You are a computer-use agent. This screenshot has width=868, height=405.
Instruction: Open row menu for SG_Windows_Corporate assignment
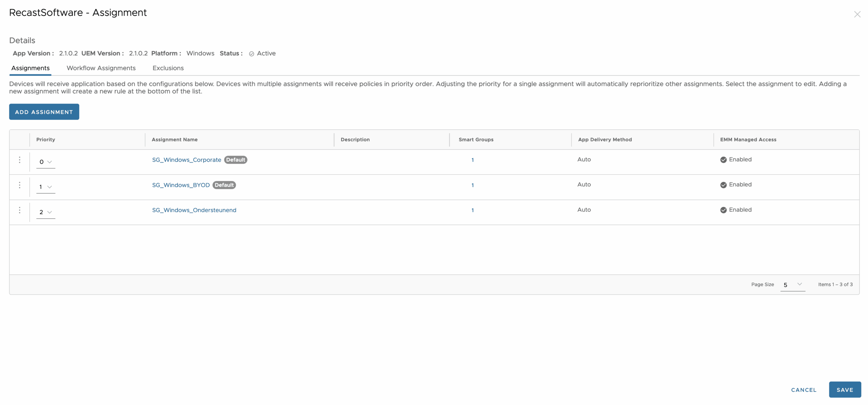coord(20,160)
